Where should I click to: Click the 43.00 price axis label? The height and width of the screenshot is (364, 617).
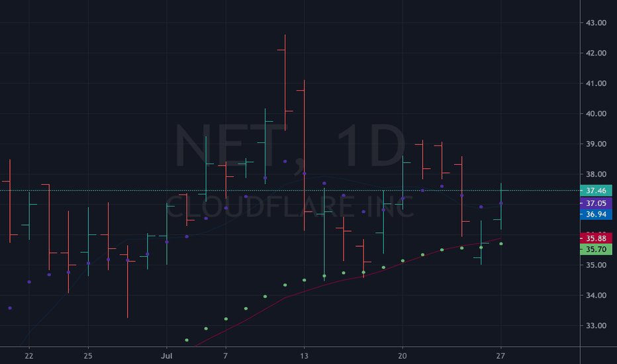(596, 23)
